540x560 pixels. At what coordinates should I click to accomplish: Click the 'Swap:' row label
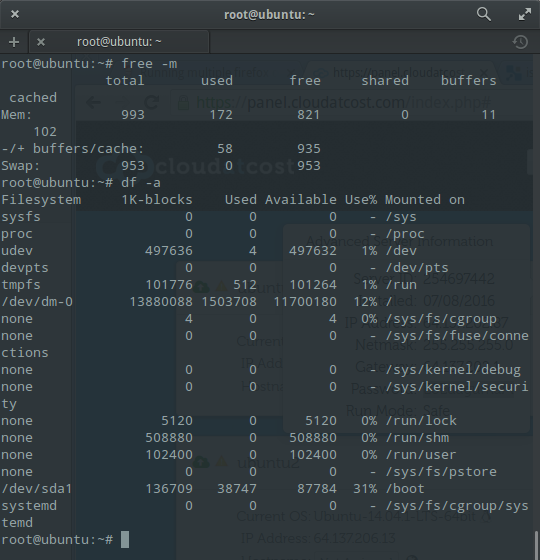[20, 166]
